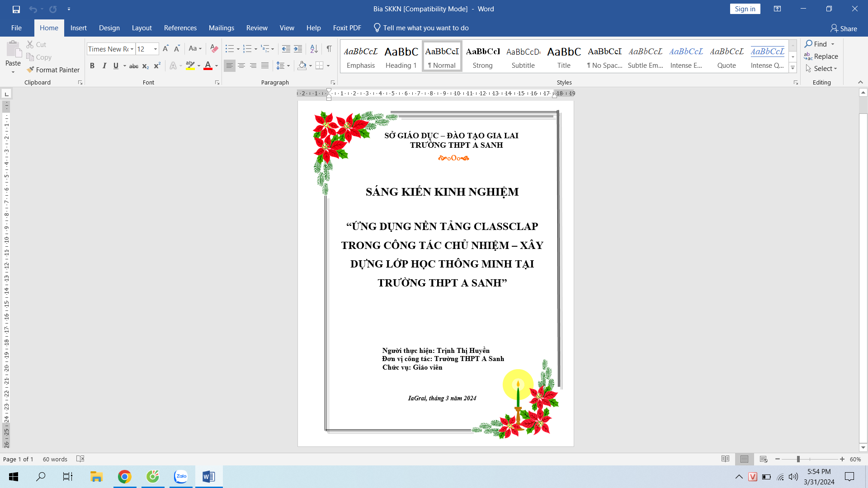Save the document with the floppy disk icon
The width and height of the screenshot is (868, 488).
(16, 9)
